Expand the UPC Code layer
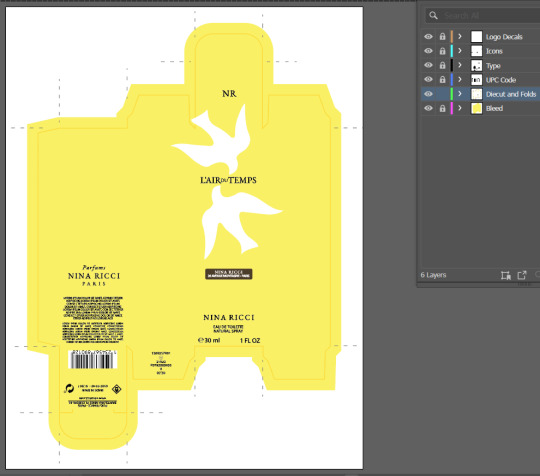 click(x=460, y=80)
